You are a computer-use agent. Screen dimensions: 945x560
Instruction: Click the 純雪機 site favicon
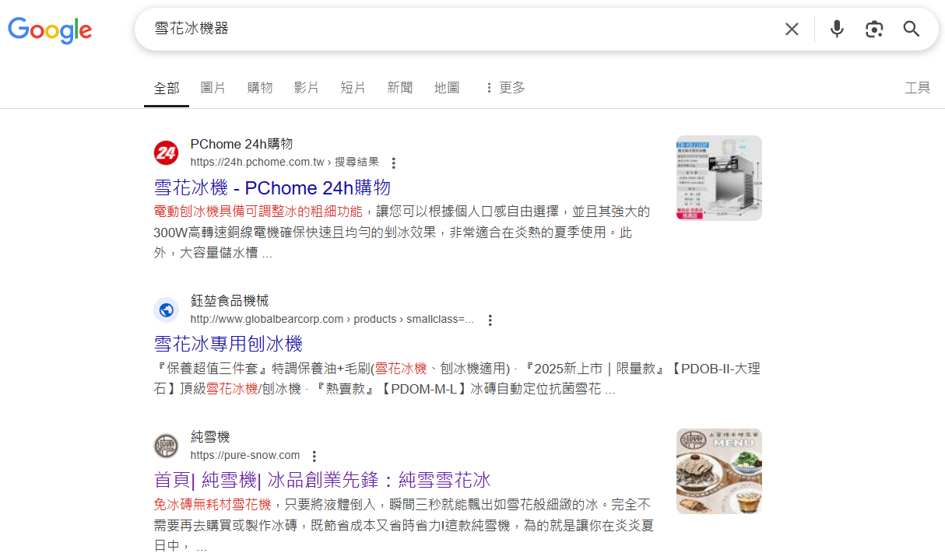click(x=166, y=446)
